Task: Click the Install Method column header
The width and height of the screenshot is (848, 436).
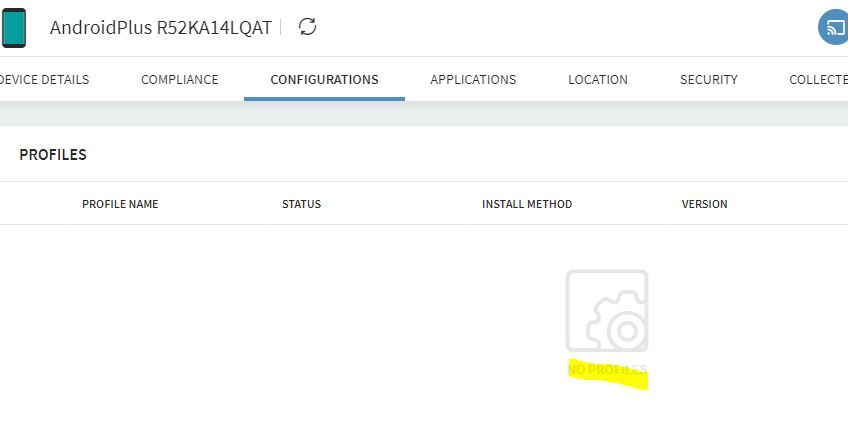Action: click(x=526, y=204)
